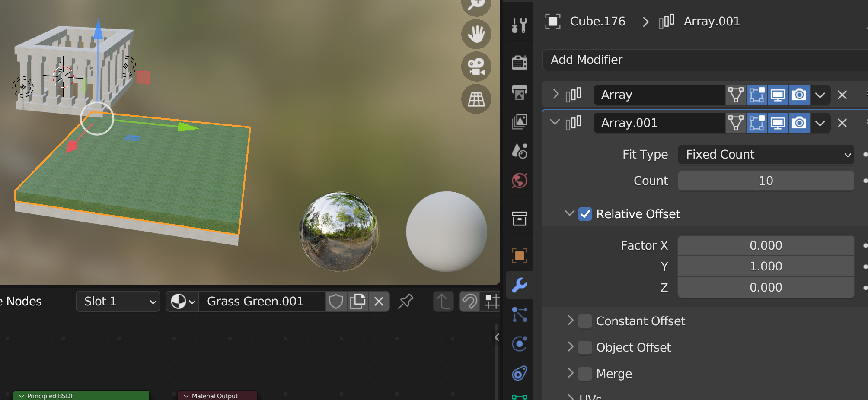Image resolution: width=868 pixels, height=400 pixels.
Task: Expand the Array modifier panel
Action: click(x=556, y=94)
